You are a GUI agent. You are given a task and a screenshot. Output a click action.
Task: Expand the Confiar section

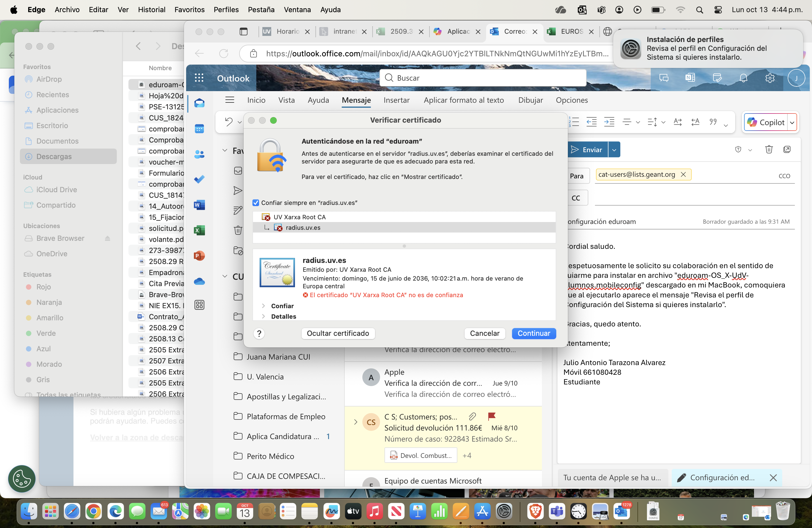click(x=263, y=306)
